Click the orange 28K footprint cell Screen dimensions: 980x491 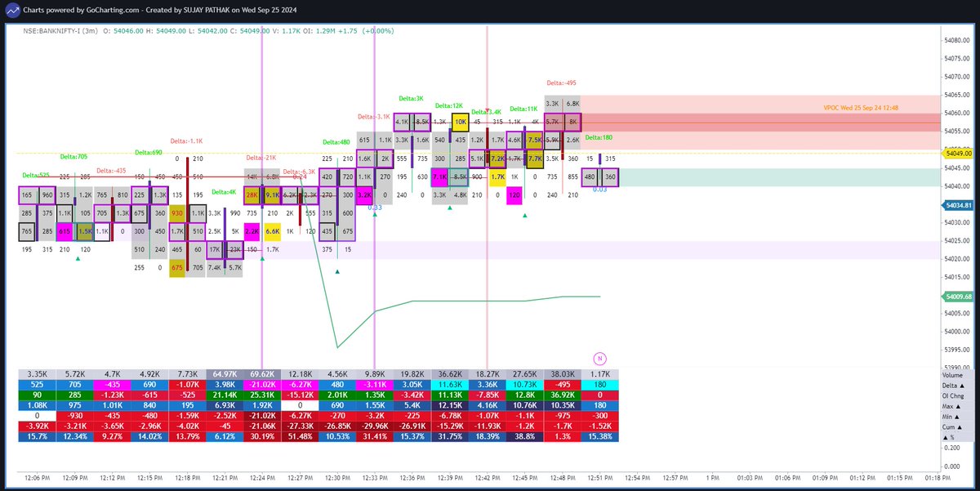point(252,195)
